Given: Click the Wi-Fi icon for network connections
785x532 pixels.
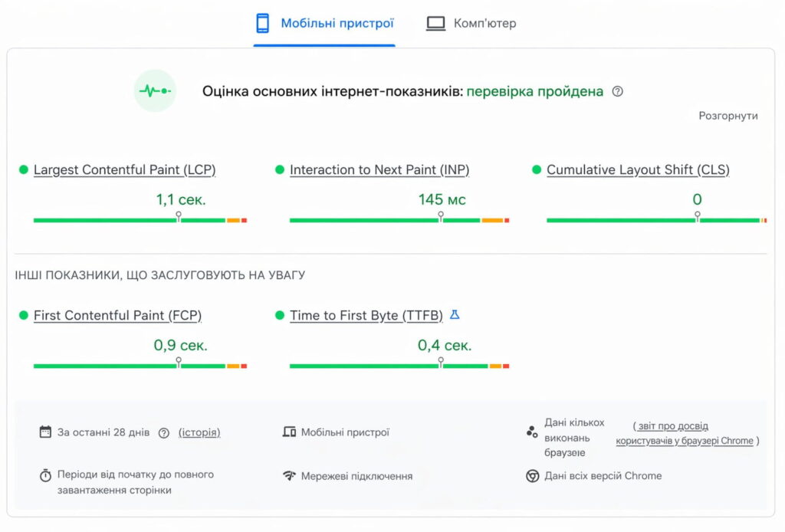Looking at the screenshot, I should [289, 476].
